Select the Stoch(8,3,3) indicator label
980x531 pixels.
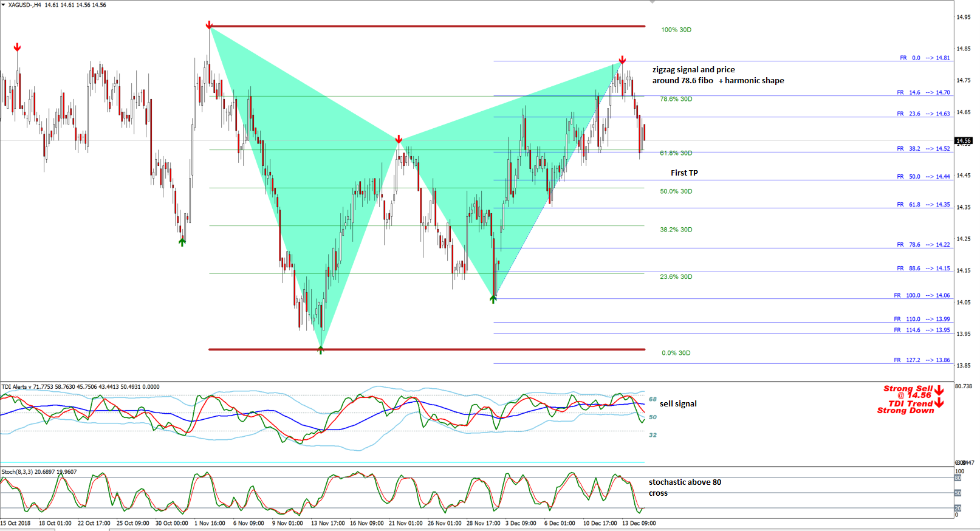click(x=39, y=471)
